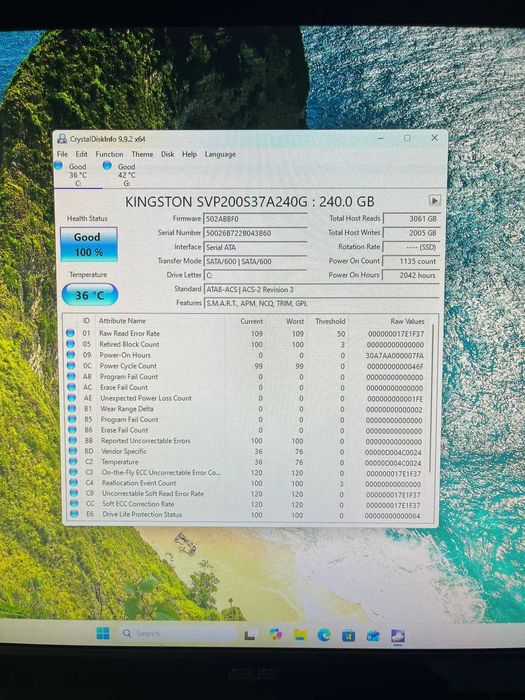Select the Good 36 °C C: drive tab
The height and width of the screenshot is (700, 525).
tap(72, 175)
